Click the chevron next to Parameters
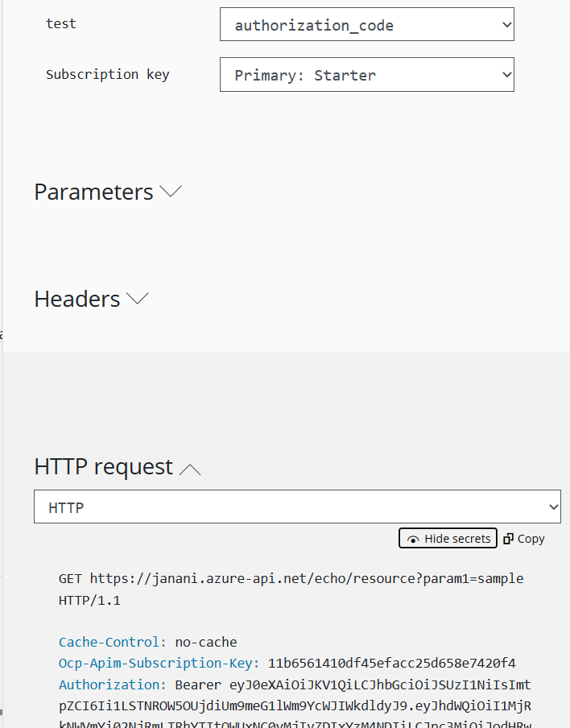Viewport: 570px width, 728px height. pyautogui.click(x=170, y=191)
